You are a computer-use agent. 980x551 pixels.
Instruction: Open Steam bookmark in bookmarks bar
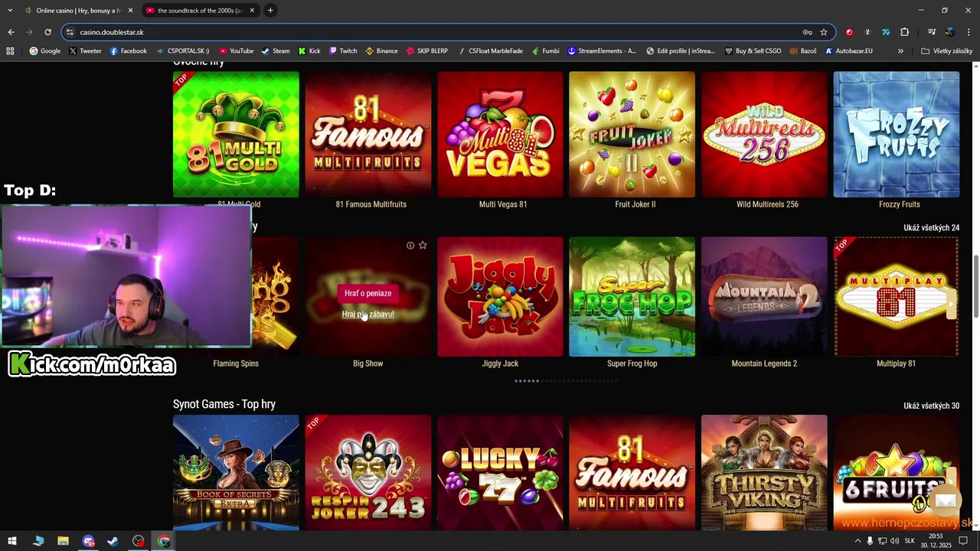[276, 51]
